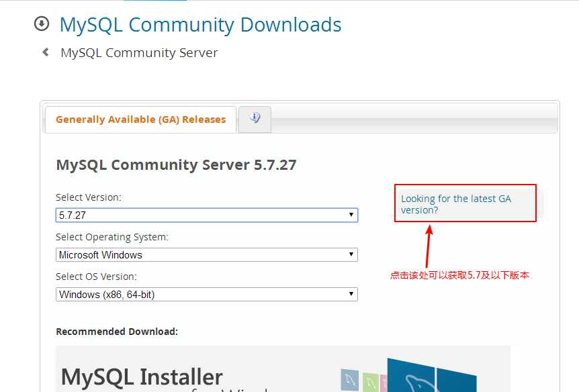Viewport: 579px width, 392px height.
Task: Click the MySQL Community Server breadcrumb text
Action: [139, 53]
